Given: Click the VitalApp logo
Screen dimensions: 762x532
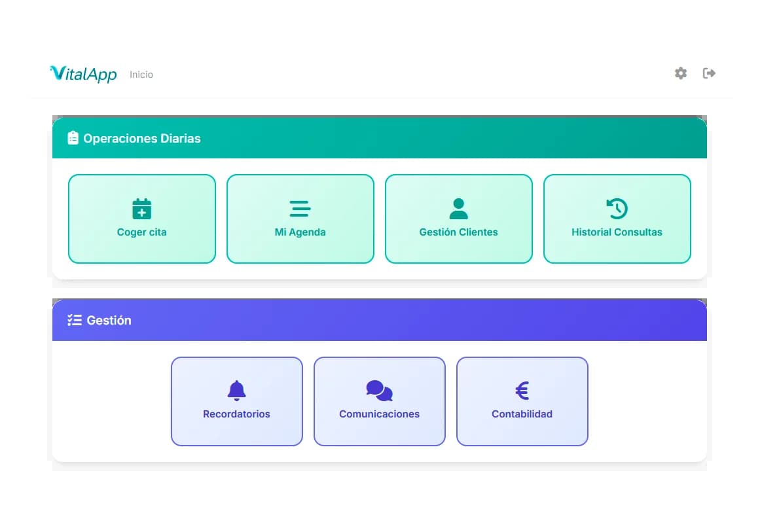Looking at the screenshot, I should (83, 74).
